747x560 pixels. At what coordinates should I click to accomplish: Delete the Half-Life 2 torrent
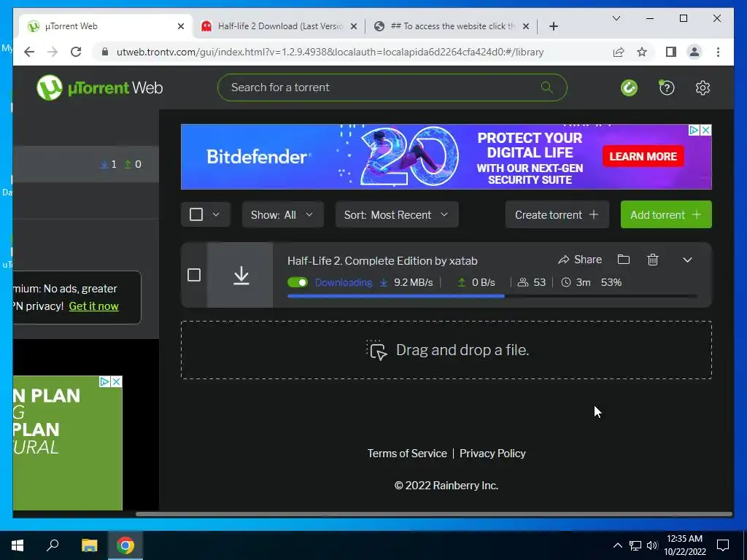coord(653,260)
